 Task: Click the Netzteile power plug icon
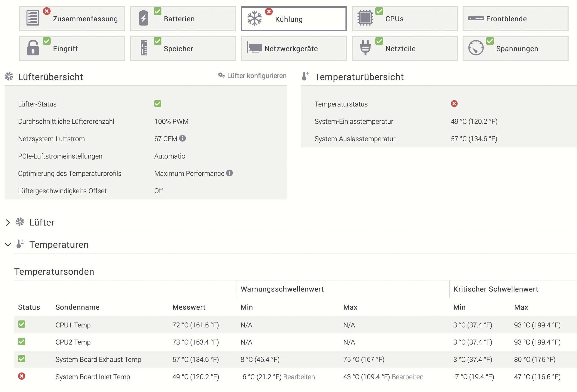tap(365, 48)
